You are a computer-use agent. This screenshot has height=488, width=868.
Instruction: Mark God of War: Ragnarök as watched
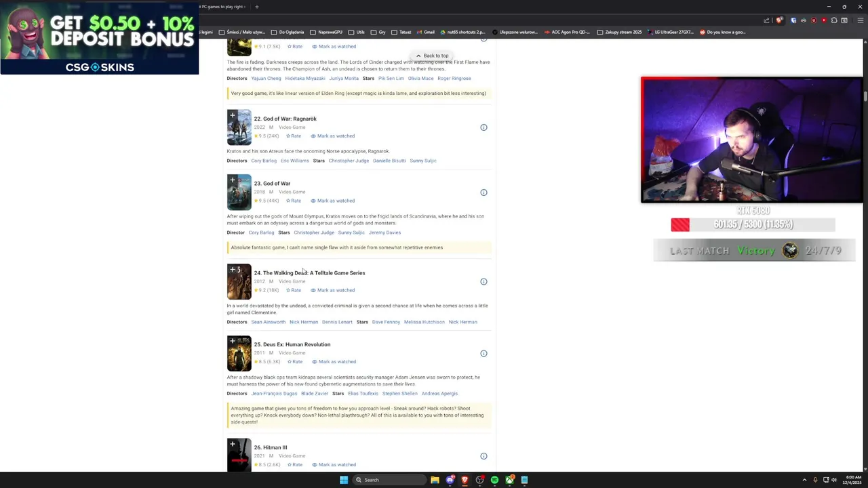coord(332,136)
